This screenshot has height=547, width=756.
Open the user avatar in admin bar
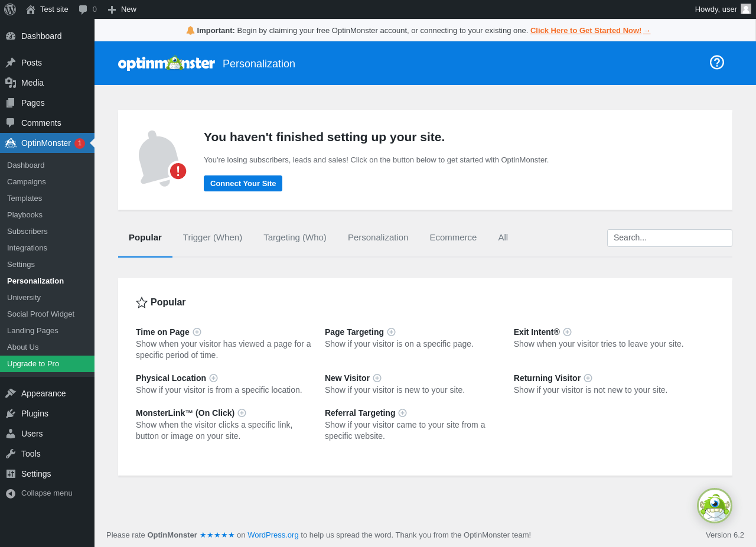(746, 9)
